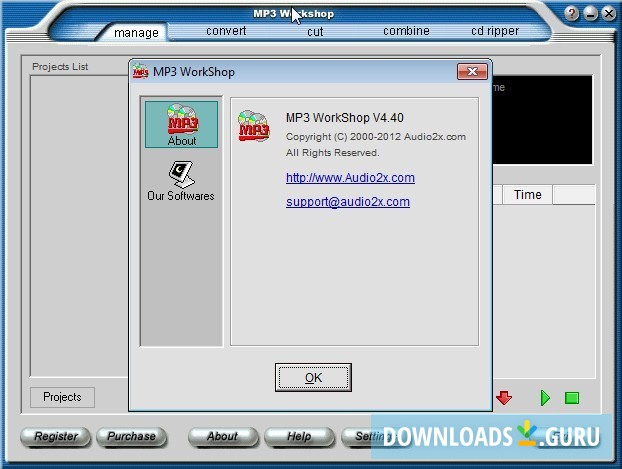The height and width of the screenshot is (469, 622).
Task: Click the All Rights Reserved text
Action: tap(332, 153)
